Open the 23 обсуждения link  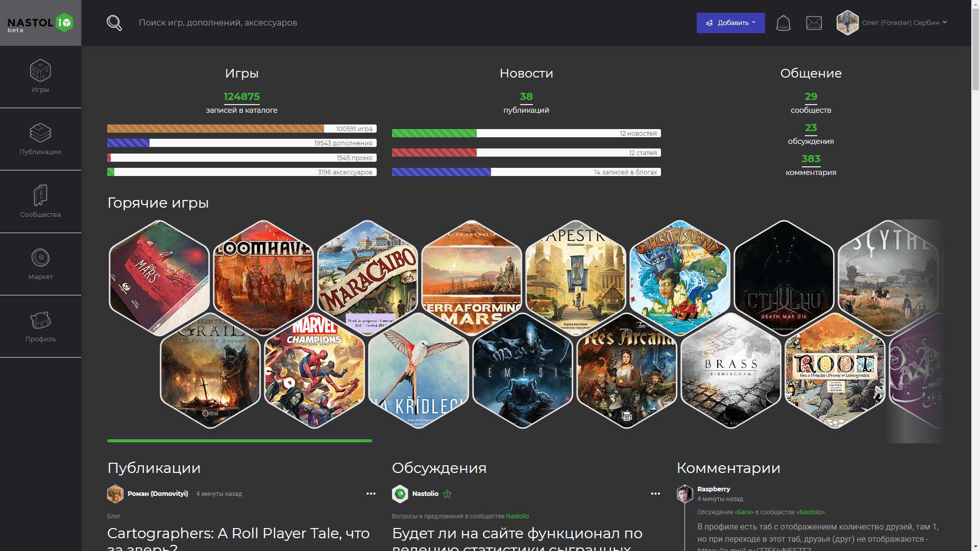(x=811, y=128)
